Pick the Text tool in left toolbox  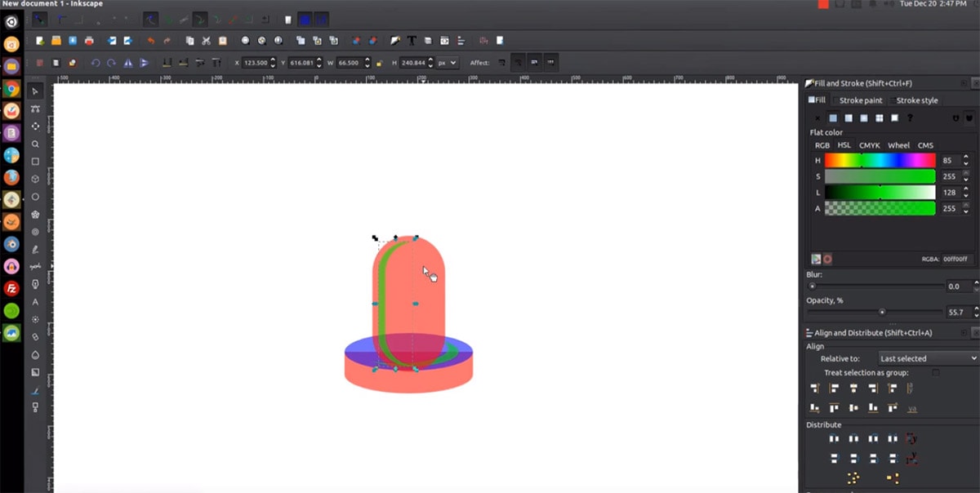(x=35, y=302)
